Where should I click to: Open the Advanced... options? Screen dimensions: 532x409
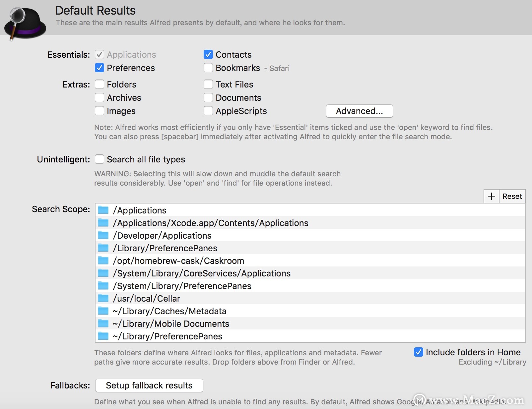point(360,111)
